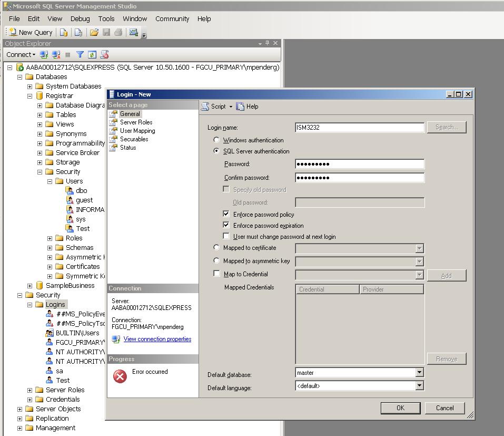Click the Login name input field

[x=360, y=128]
